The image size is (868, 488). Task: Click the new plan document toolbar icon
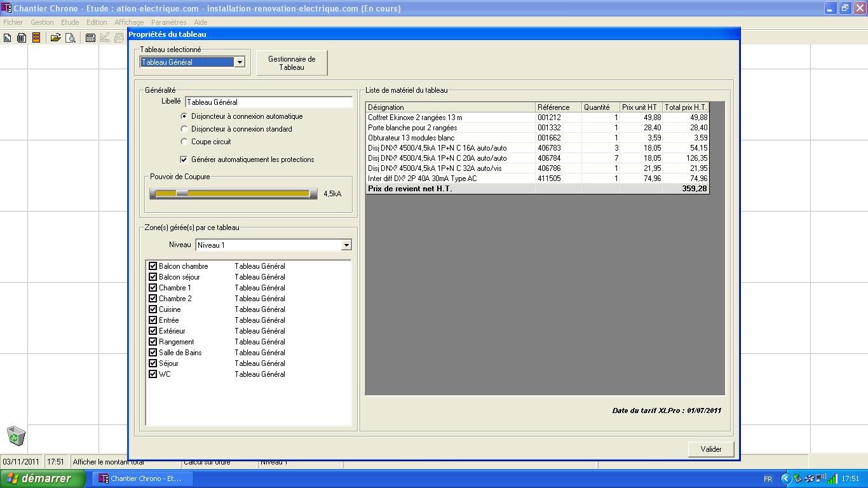click(x=8, y=38)
